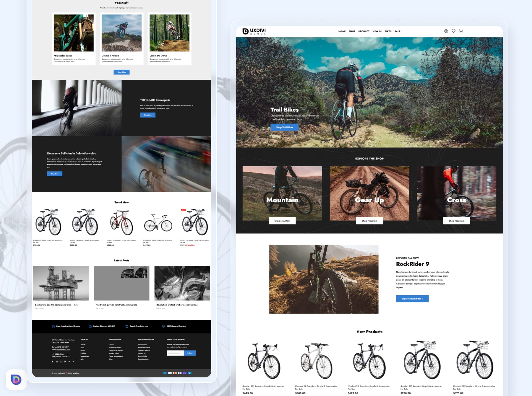Click the wishlist heart icon
Viewport: 532px width, 396px height.
click(453, 31)
